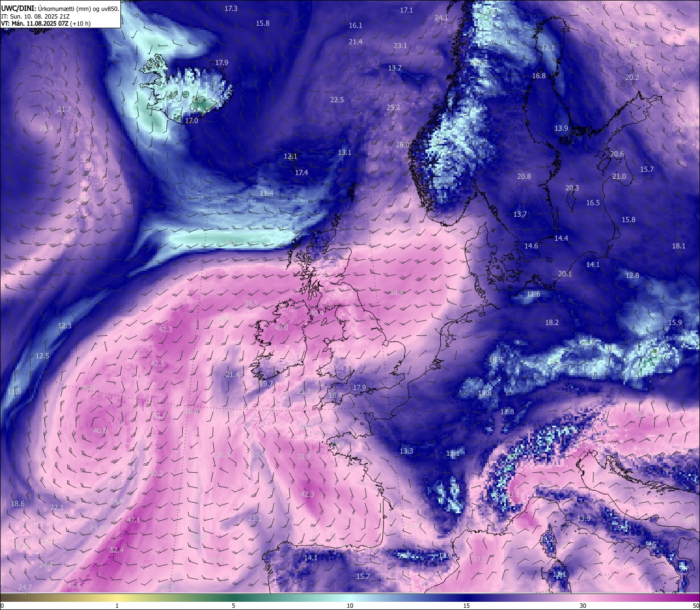This screenshot has height=610, width=700.
Task: Click the 23.2 value near Spain
Action: click(x=255, y=518)
